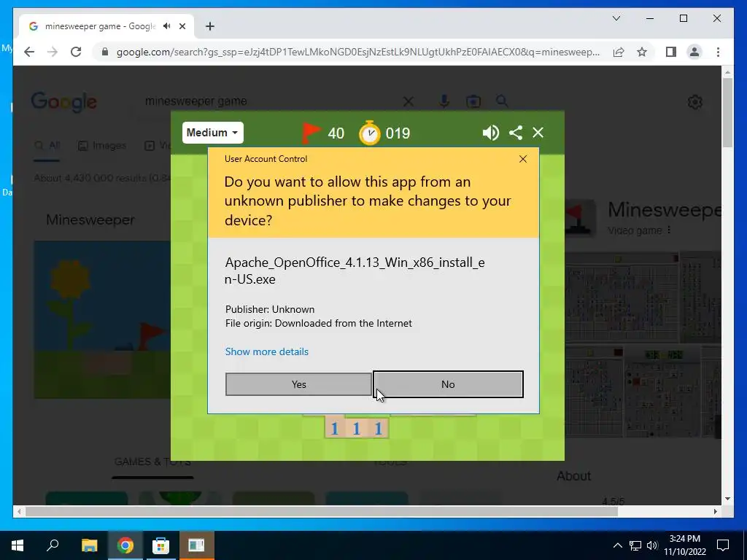Click horizontal page scrollbar thumb
This screenshot has width=747, height=560.
[322, 511]
